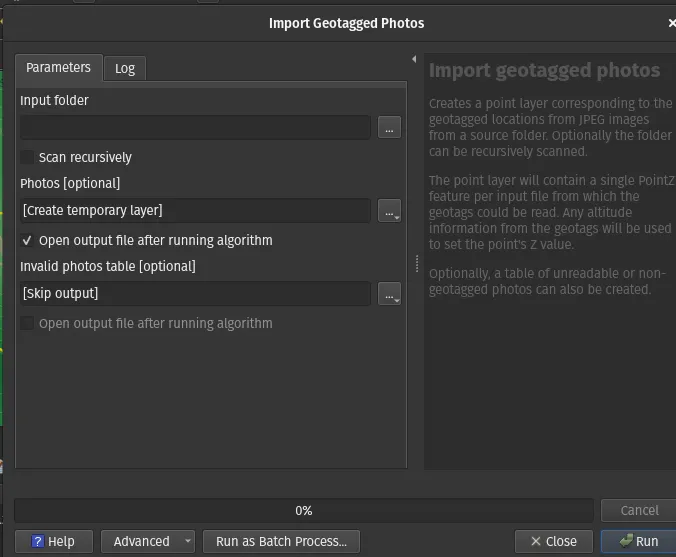The height and width of the screenshot is (557, 676).
Task: Switch to the Log tab
Action: [125, 68]
